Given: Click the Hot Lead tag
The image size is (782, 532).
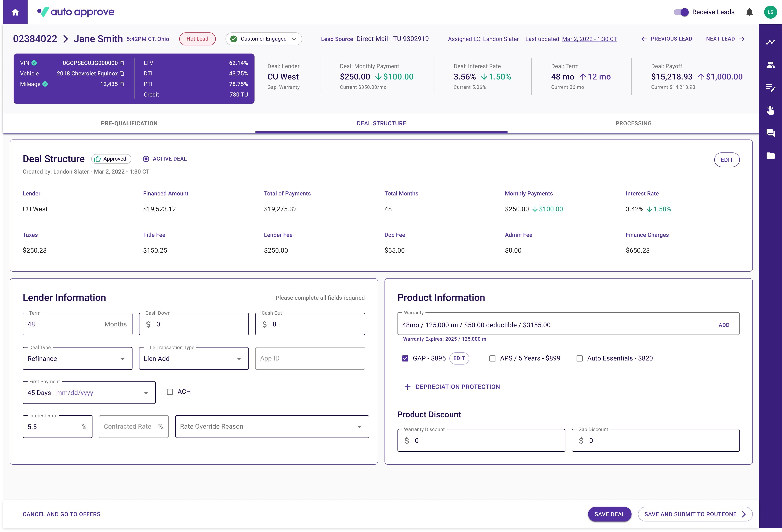Looking at the screenshot, I should (x=197, y=39).
